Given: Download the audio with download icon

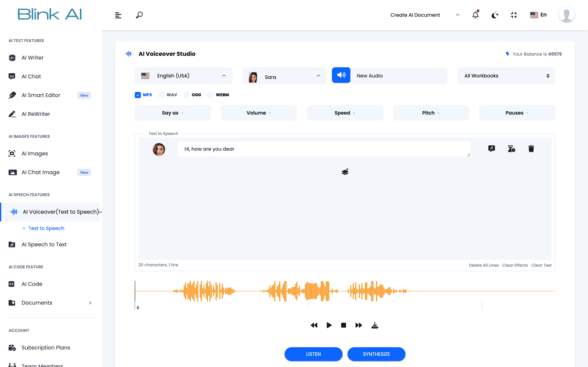Looking at the screenshot, I should point(375,325).
